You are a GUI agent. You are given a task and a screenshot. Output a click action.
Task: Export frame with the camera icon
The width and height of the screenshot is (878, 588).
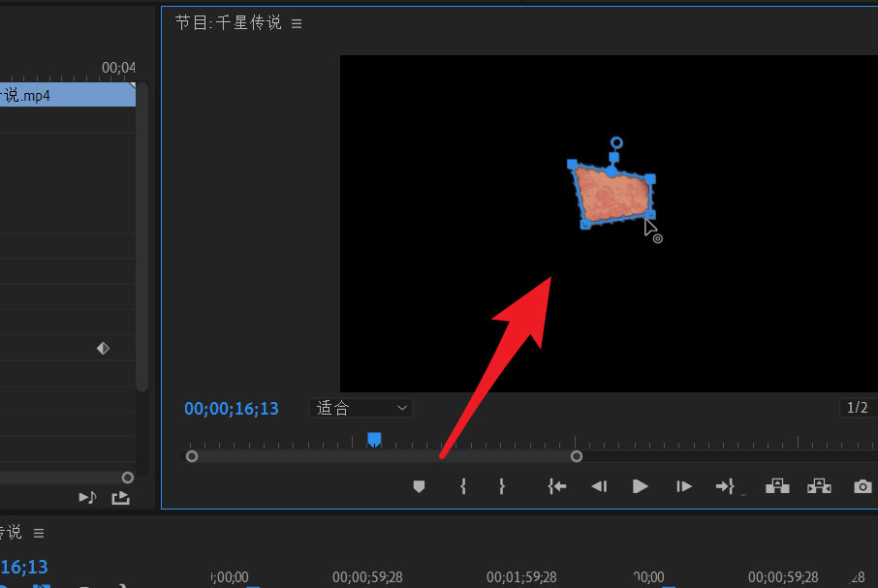[x=862, y=486]
